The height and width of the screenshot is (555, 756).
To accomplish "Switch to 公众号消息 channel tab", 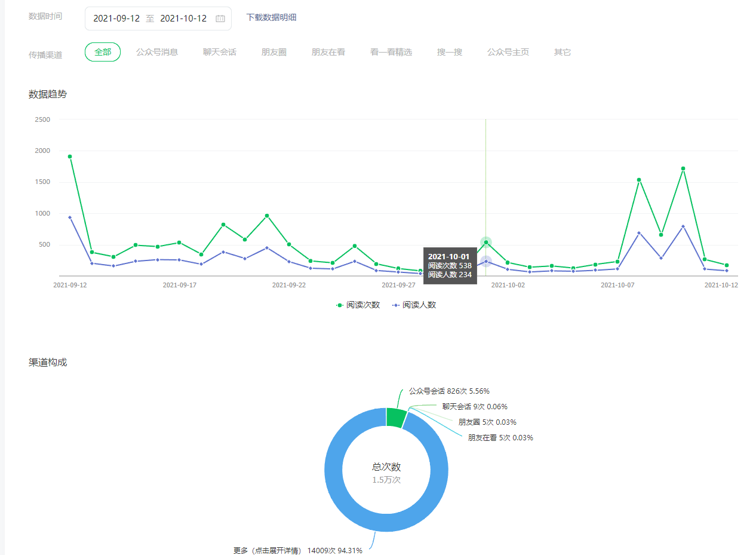I will click(157, 52).
